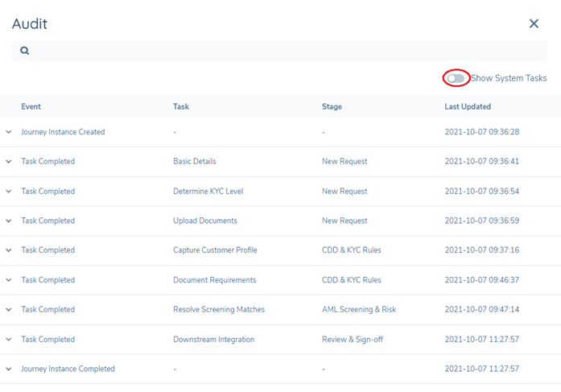The image size is (561, 392).
Task: Expand the Basic Details task row
Action: tap(9, 162)
